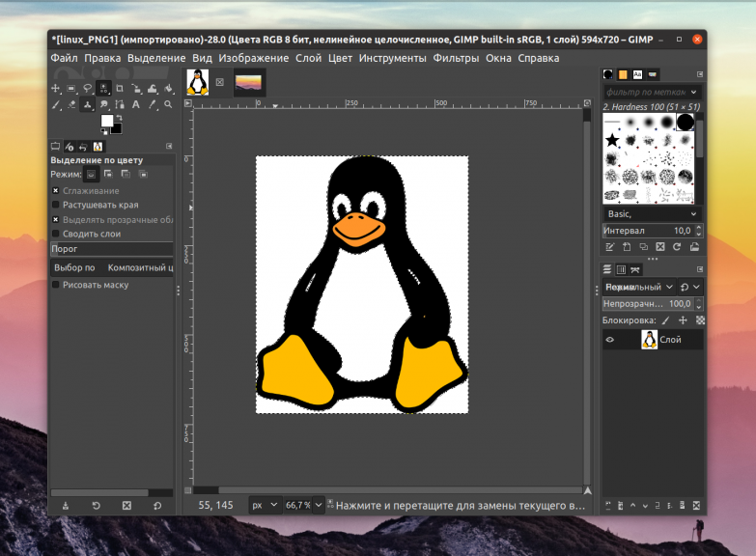The image size is (756, 556).
Task: Switch to the Images tab with penguin
Action: point(98,146)
